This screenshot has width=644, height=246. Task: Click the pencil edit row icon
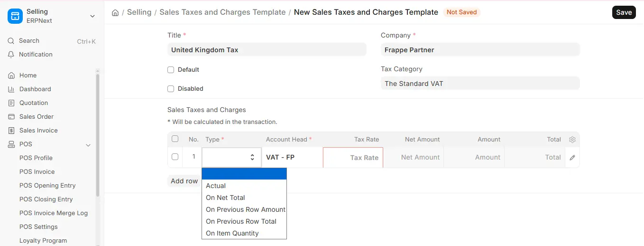[572, 157]
